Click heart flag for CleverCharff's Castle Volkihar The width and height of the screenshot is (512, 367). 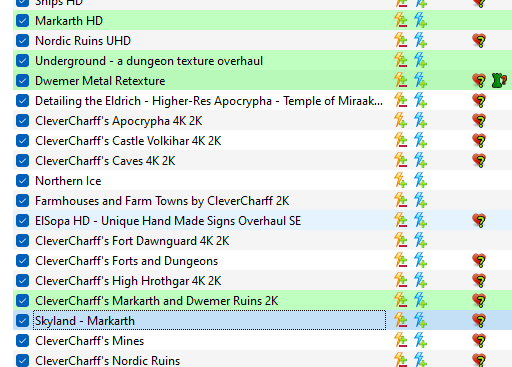pos(479,141)
